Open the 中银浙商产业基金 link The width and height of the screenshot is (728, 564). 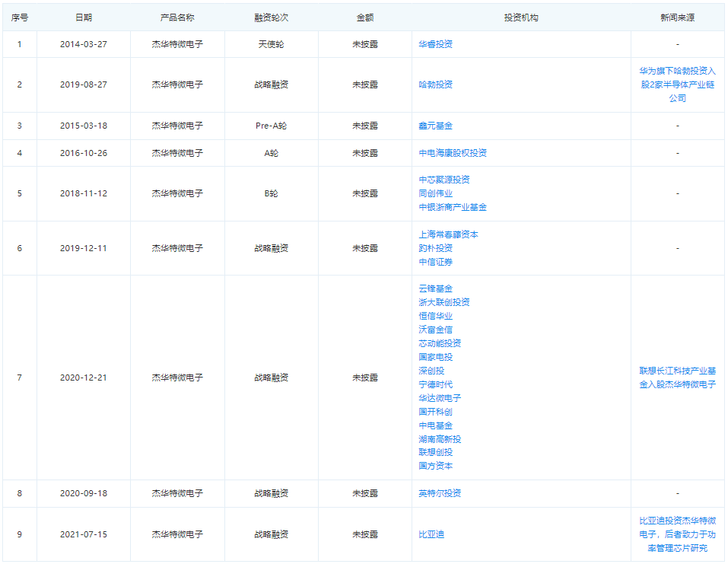(453, 207)
